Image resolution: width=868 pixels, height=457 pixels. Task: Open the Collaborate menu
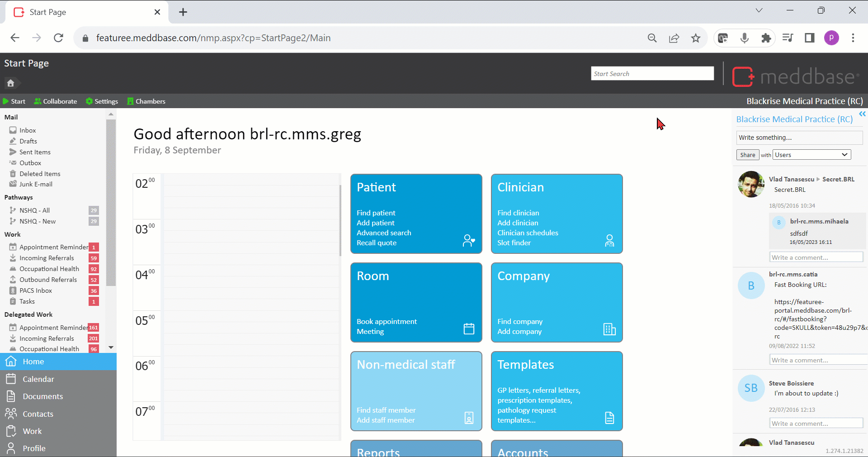coord(56,101)
